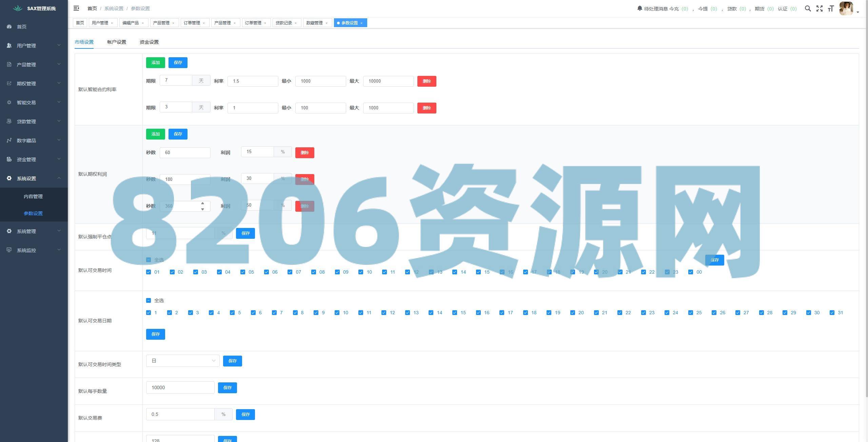The image size is (868, 442).
Task: Click the 默认每手数量 input field
Action: (180, 387)
